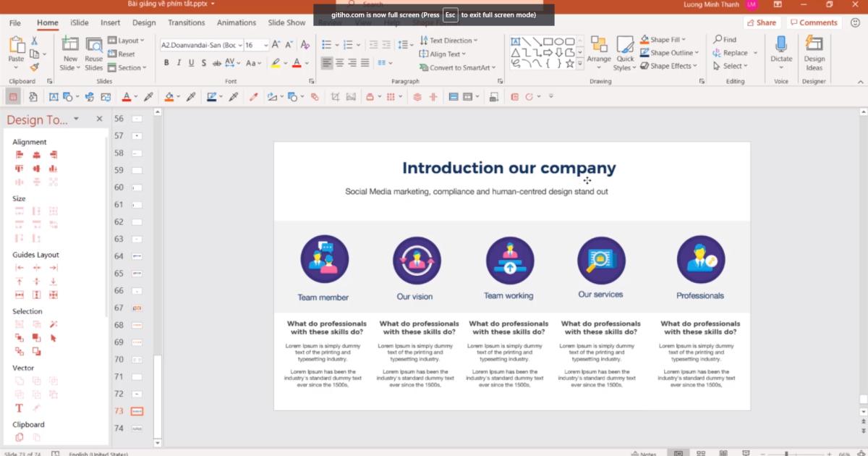The width and height of the screenshot is (868, 456).
Task: Toggle italic formatting
Action: (179, 63)
